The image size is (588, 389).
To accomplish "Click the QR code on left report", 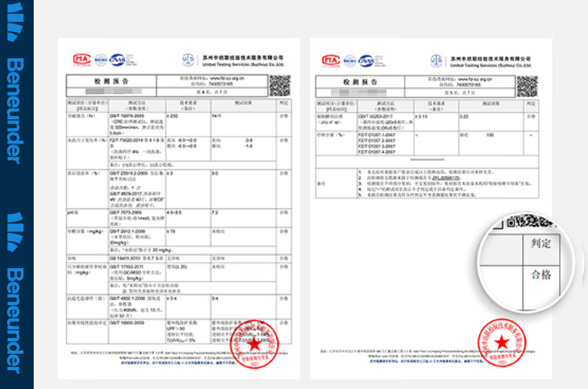I will pyautogui.click(x=280, y=85).
